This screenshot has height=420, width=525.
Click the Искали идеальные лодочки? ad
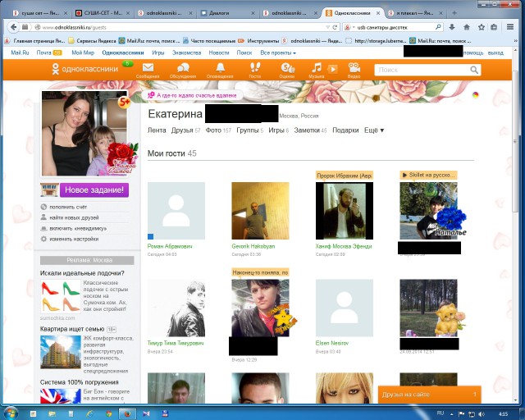click(x=82, y=273)
